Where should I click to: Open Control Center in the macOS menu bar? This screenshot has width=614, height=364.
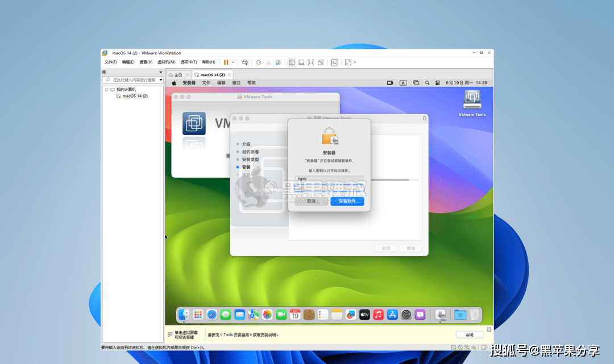pyautogui.click(x=438, y=83)
